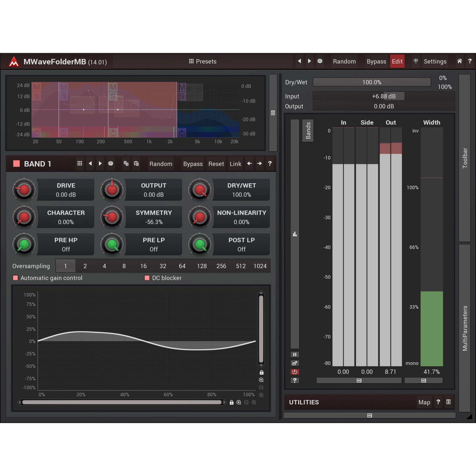Click the top Random button

[x=344, y=61]
